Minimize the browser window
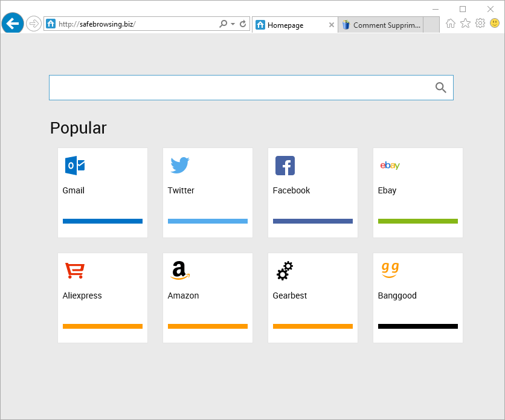505x420 pixels. (436, 9)
